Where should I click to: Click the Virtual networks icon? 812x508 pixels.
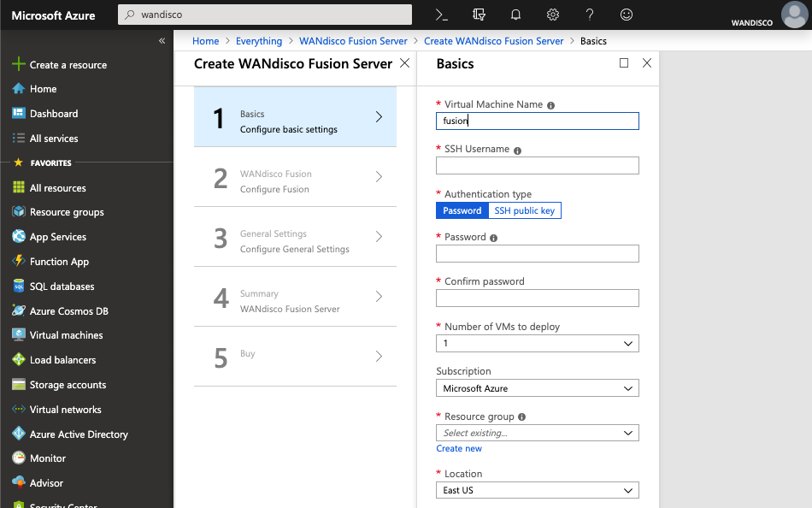coord(18,409)
